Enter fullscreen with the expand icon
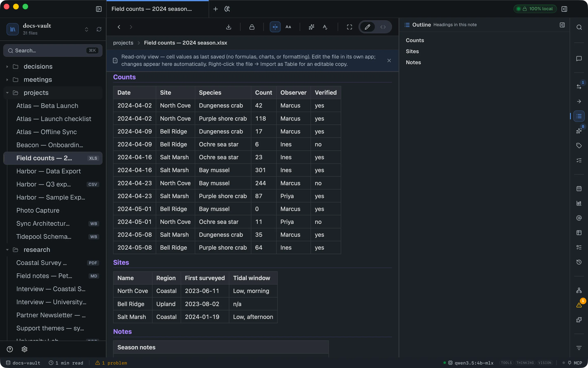Image resolution: width=588 pixels, height=368 pixels. click(349, 27)
